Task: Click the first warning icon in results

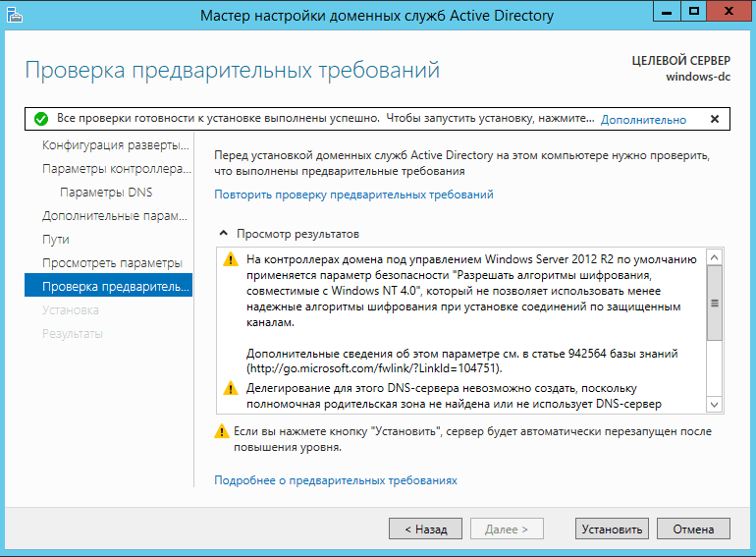Action: [x=231, y=259]
